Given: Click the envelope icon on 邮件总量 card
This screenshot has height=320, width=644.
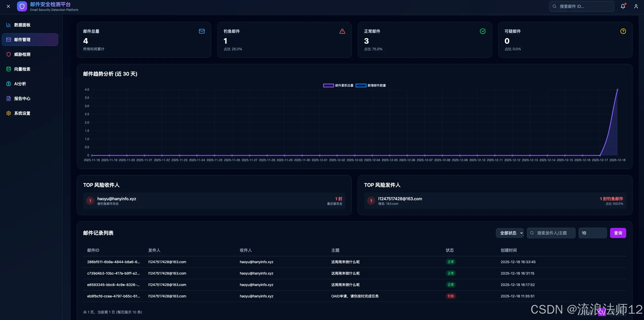Looking at the screenshot, I should click(202, 31).
